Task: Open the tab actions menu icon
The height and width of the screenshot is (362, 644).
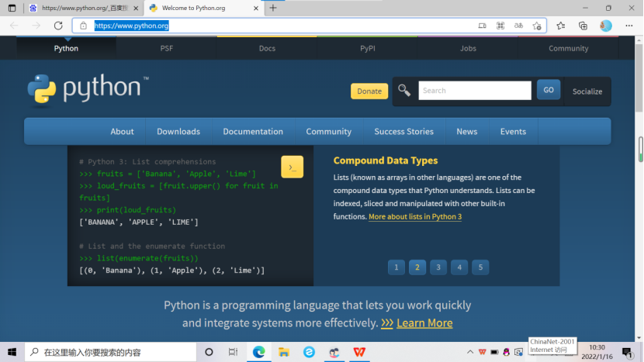Action: click(x=12, y=8)
